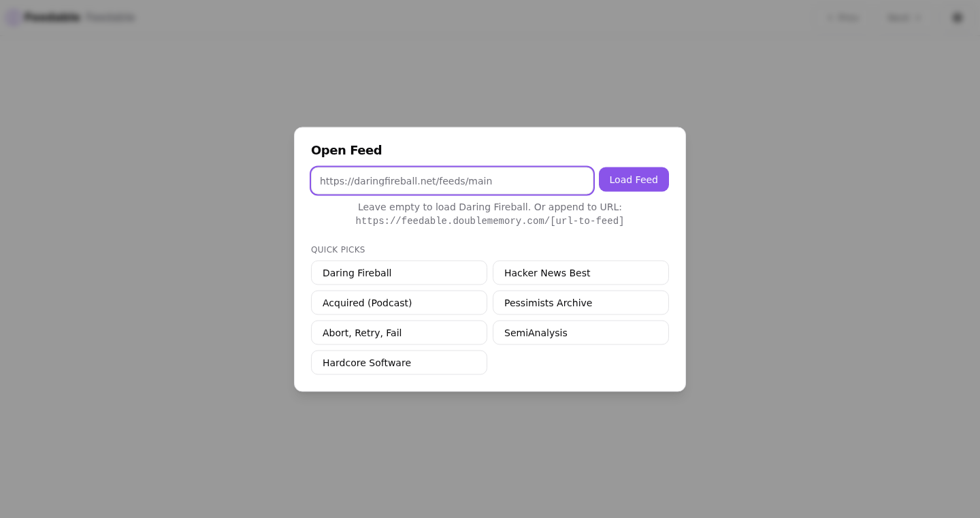
Task: Dismiss dialog by clicking the dimmed backdrop
Action: point(136,272)
